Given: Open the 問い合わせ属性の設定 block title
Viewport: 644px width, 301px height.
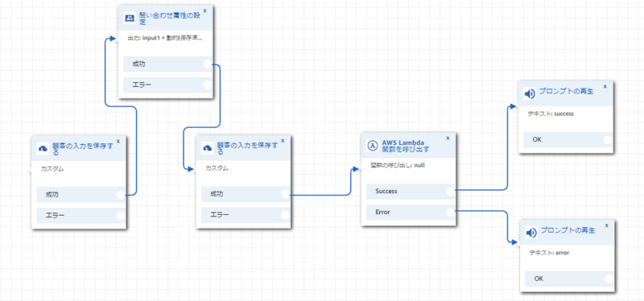Looking at the screenshot, I should click(169, 19).
